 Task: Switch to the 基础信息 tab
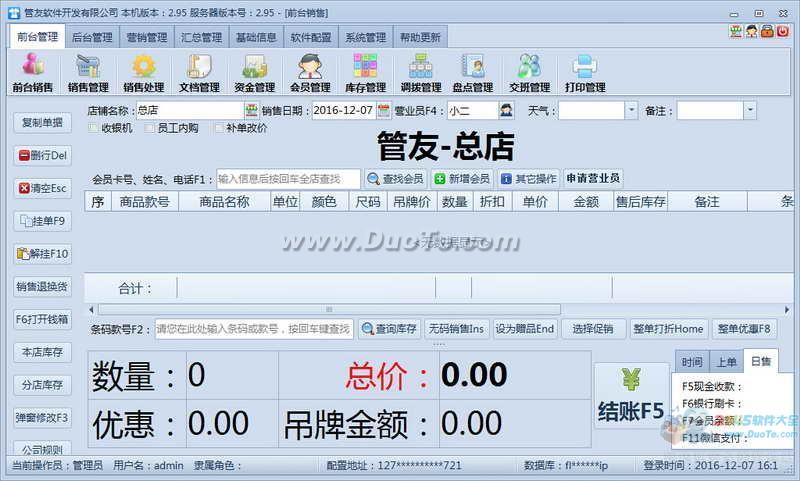pos(256,37)
